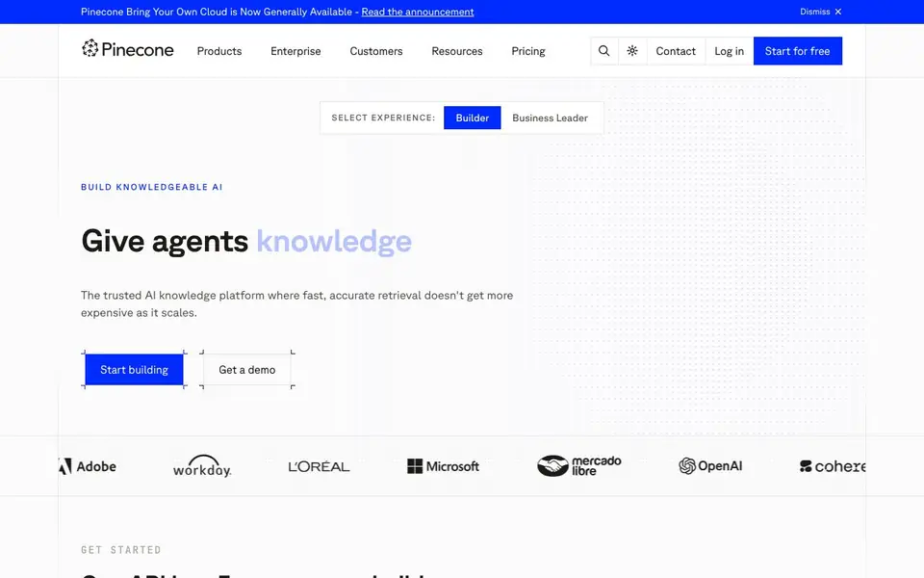Click the L'Oréal logo
924x578 pixels.
319,466
